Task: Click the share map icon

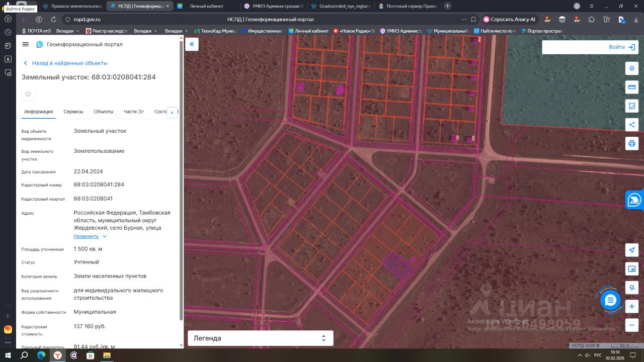Action: tap(632, 125)
